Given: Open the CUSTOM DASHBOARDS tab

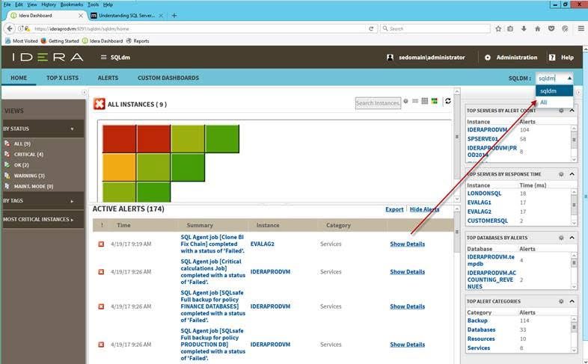Looking at the screenshot, I should (168, 78).
